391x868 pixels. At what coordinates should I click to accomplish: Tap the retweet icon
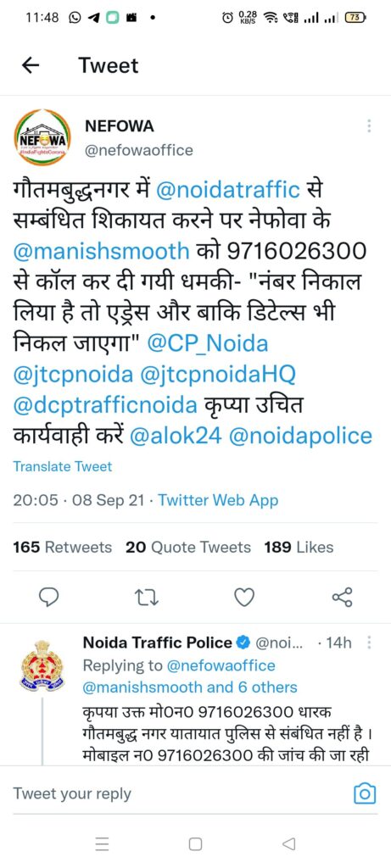click(x=147, y=598)
